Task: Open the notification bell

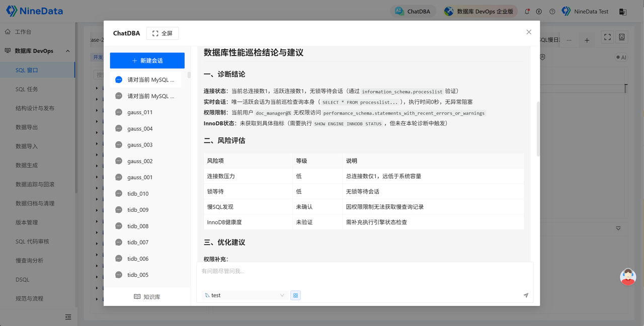Action: [527, 11]
